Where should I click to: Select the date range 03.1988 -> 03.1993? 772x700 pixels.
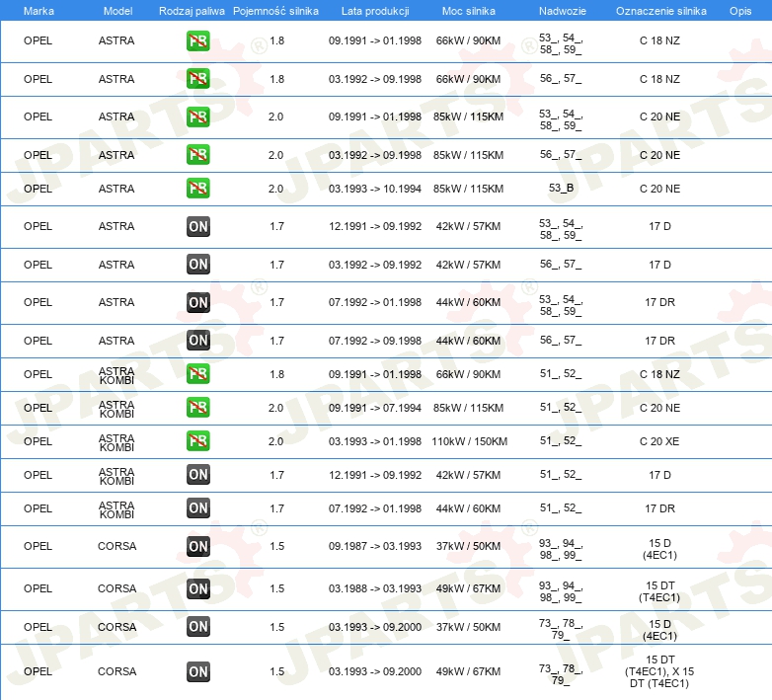click(x=375, y=588)
